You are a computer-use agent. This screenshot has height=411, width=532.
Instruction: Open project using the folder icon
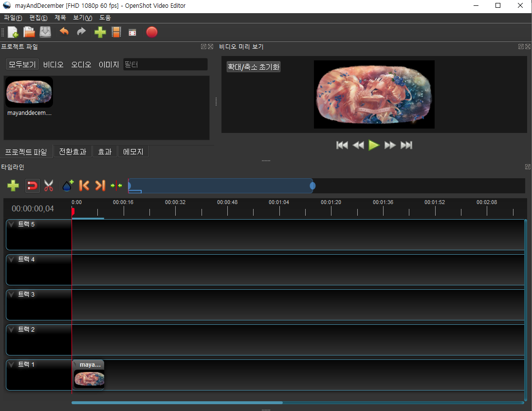tap(29, 32)
